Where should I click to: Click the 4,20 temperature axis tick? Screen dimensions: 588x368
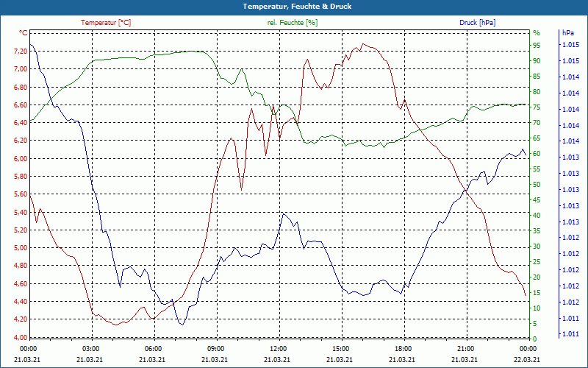(x=21, y=319)
